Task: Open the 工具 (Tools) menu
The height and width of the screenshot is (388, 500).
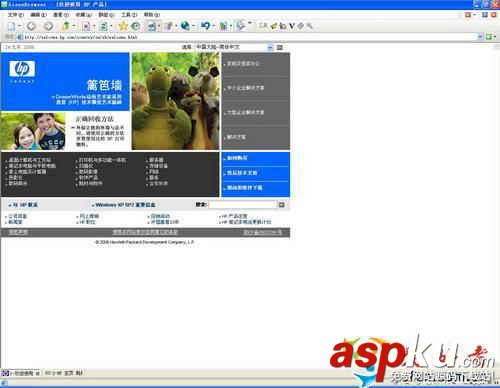Action: pyautogui.click(x=129, y=15)
